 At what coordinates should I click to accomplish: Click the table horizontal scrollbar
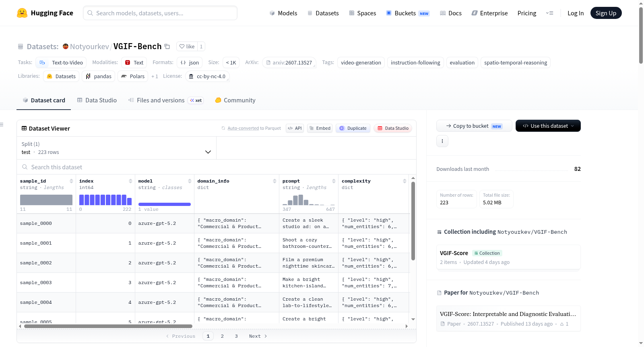[108, 326]
